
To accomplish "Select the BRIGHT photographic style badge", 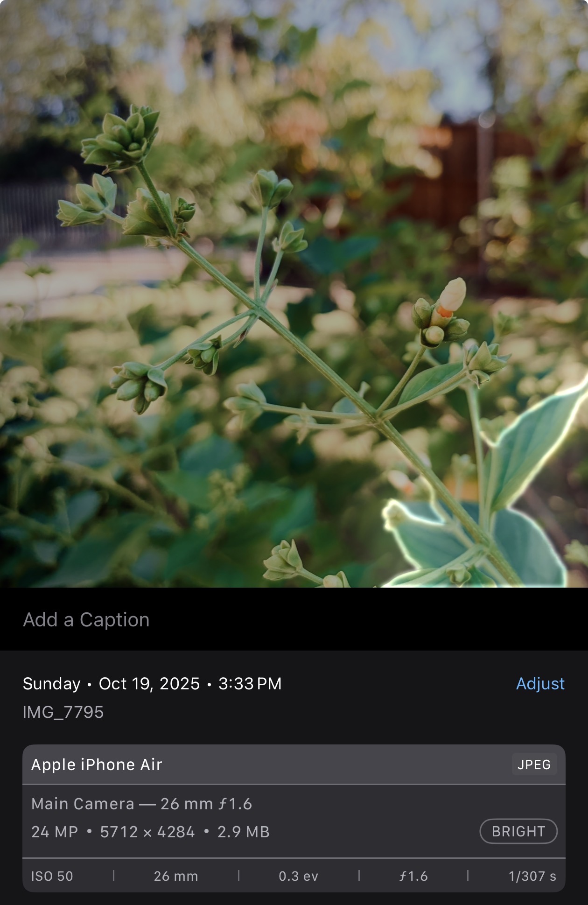I will click(x=518, y=831).
